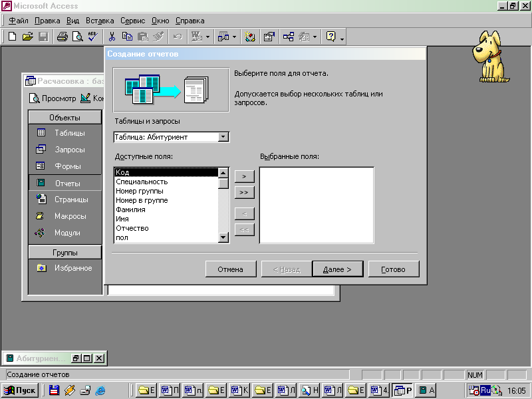532x399 pixels.
Task: Open the Файл menu
Action: [19, 21]
